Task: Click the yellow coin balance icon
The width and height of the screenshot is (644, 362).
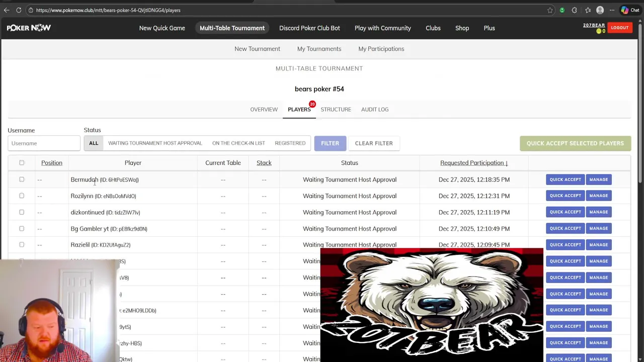Action: point(599,31)
